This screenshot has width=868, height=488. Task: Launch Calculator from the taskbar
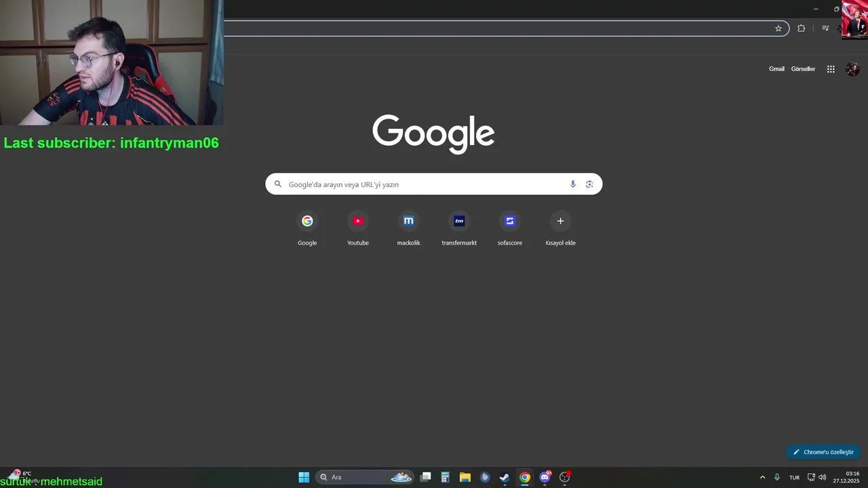click(446, 477)
